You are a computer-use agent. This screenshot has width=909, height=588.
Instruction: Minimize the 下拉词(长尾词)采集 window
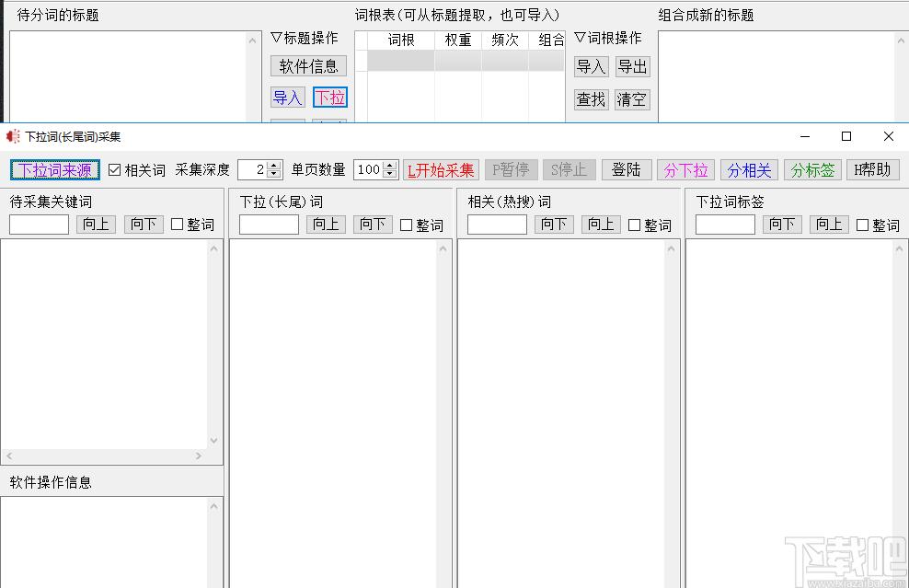805,136
